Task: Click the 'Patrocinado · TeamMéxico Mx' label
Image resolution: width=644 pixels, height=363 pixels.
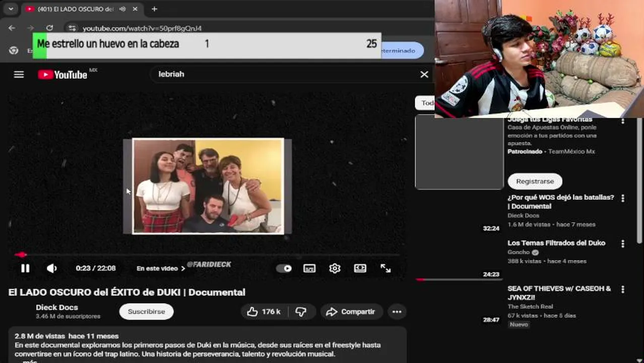Action: tap(551, 151)
